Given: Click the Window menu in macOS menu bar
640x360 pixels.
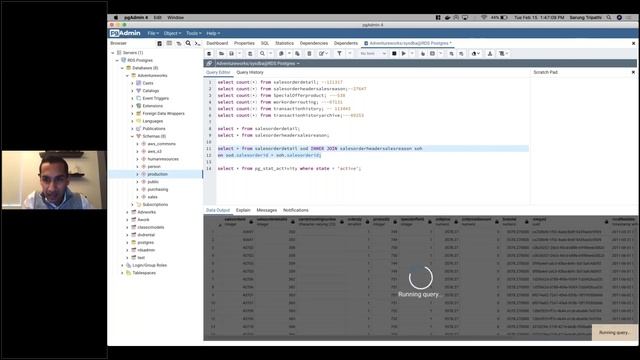Looking at the screenshot, I should click(x=176, y=18).
